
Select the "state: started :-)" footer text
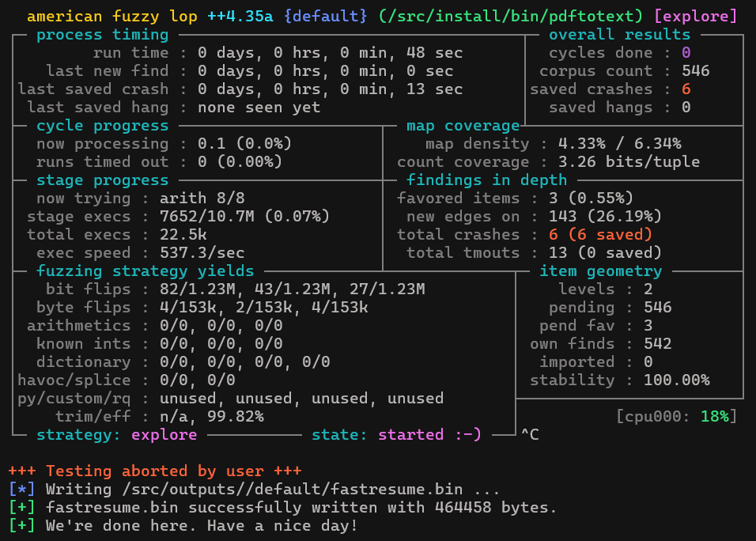click(396, 434)
